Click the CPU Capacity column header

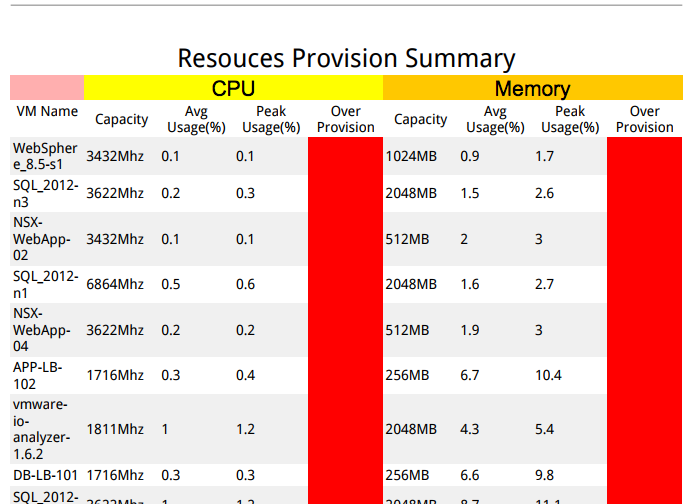[x=121, y=119]
